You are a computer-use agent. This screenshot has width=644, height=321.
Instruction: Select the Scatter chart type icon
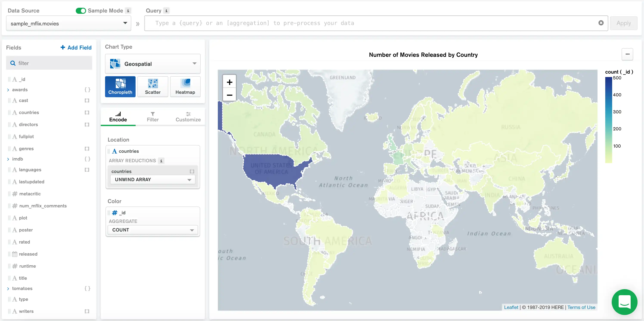(x=153, y=87)
